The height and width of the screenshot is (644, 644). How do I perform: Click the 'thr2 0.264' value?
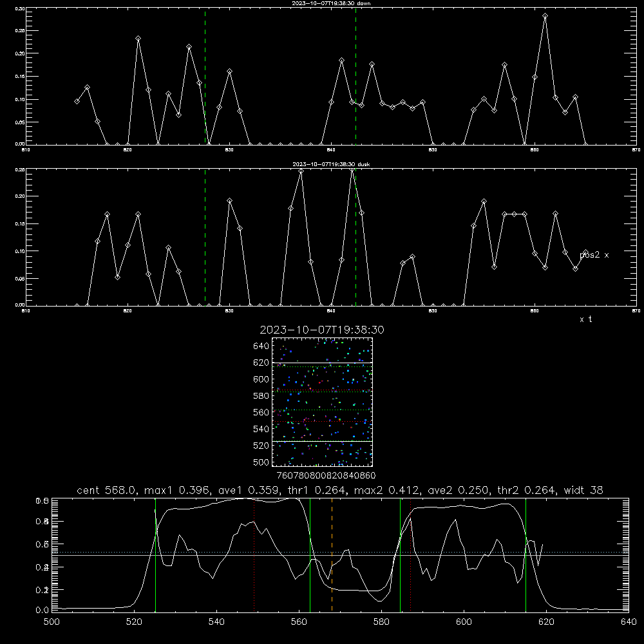[527, 490]
